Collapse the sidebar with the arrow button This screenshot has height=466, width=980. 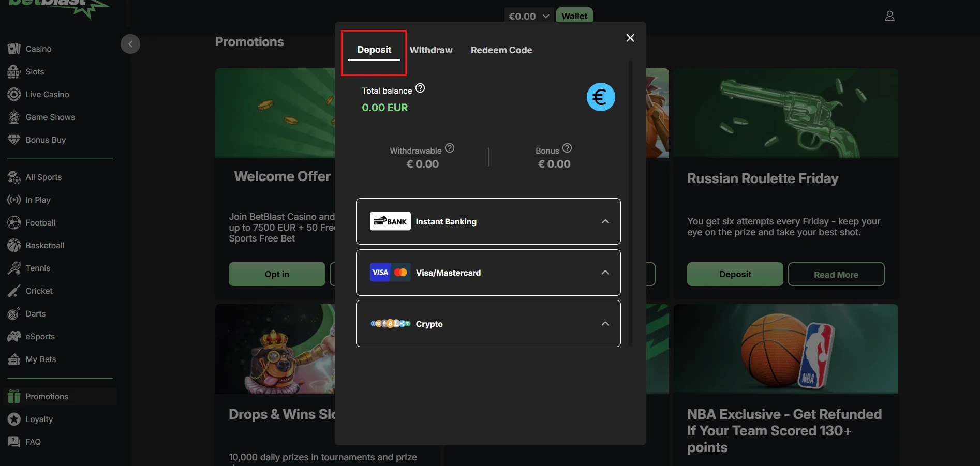pyautogui.click(x=130, y=44)
